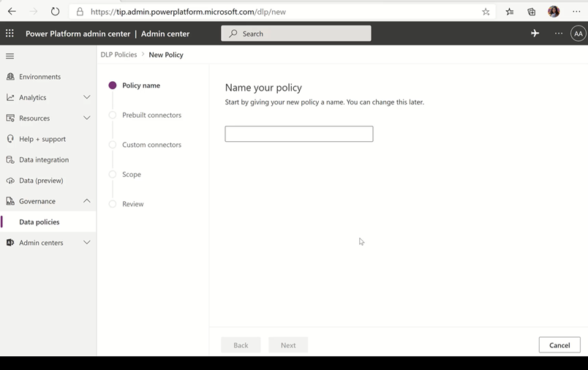Open the browser collections icon

pos(532,12)
